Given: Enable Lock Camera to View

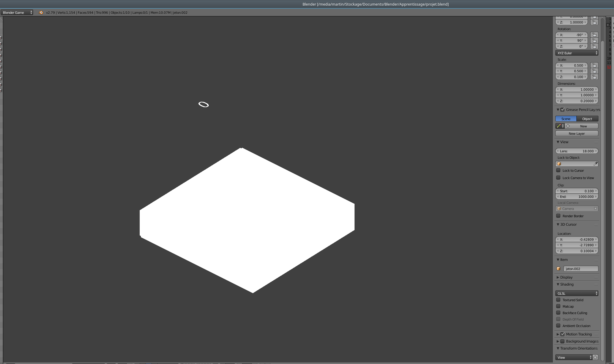Looking at the screenshot, I should coord(559,178).
